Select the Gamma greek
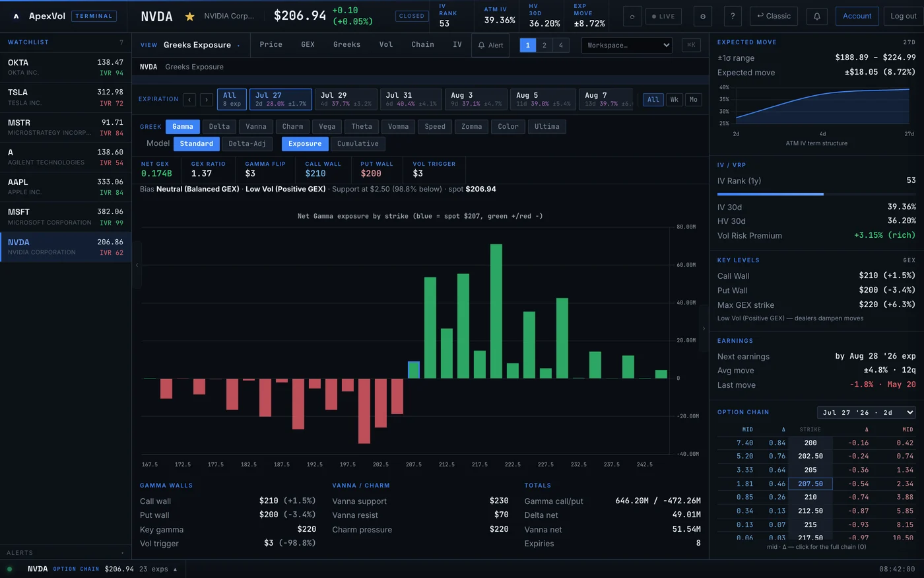924x578 pixels. click(183, 127)
